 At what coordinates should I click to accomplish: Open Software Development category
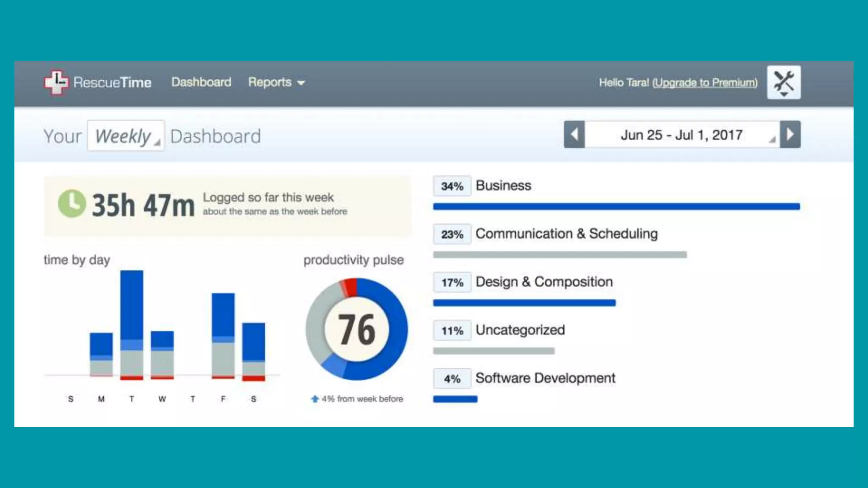pos(545,378)
